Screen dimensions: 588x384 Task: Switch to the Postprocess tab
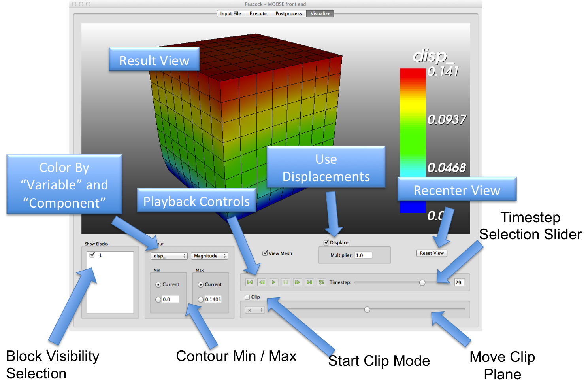point(288,13)
